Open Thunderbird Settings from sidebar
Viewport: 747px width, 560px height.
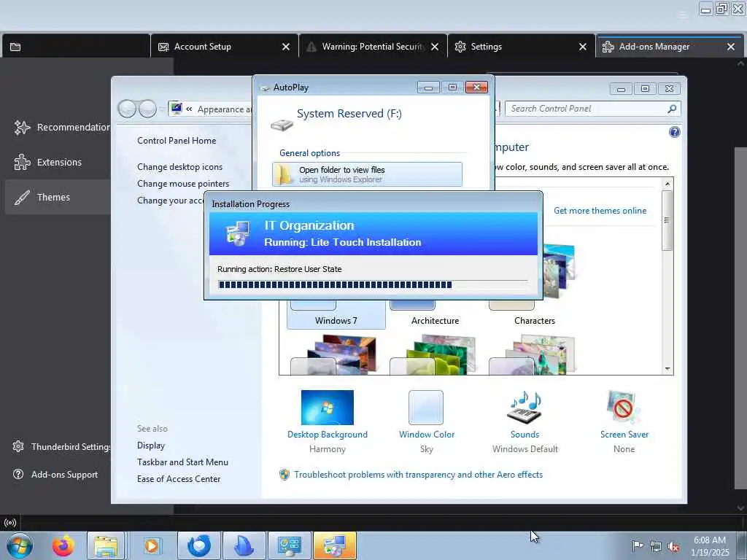[62, 447]
